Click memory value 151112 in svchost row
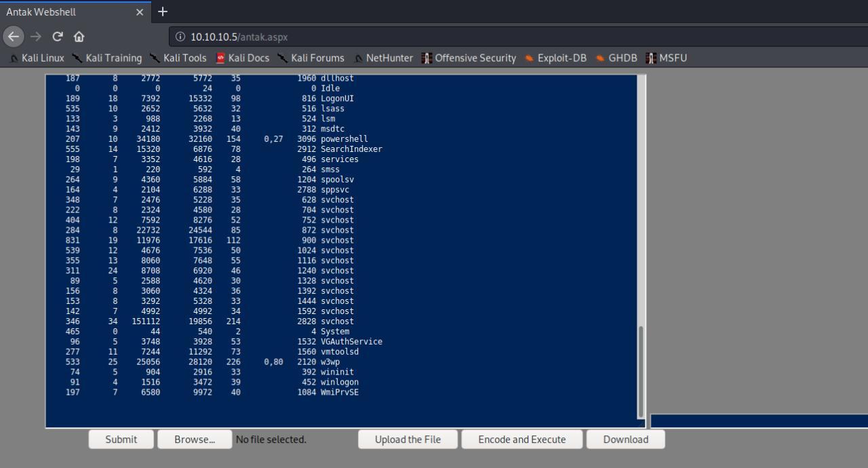 [146, 321]
